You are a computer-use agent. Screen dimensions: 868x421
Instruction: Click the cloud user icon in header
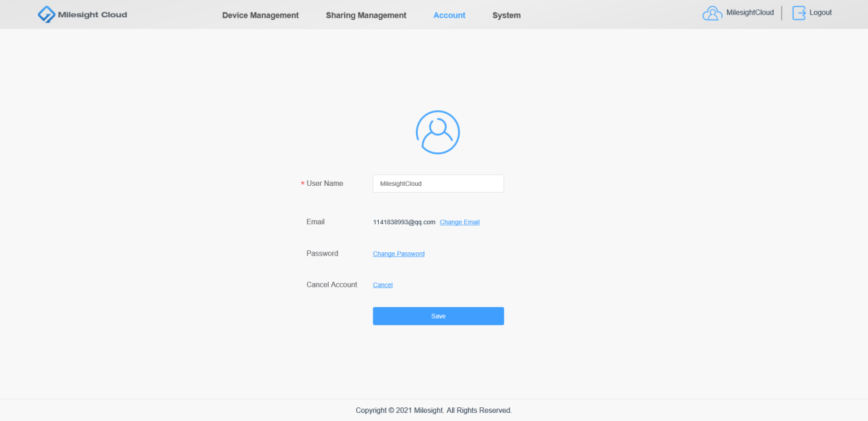(x=712, y=13)
